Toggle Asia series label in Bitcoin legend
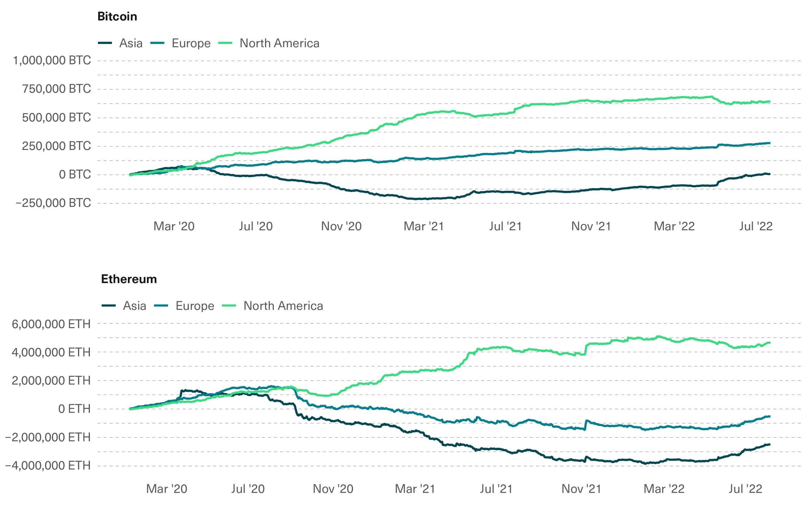This screenshot has width=812, height=507. (x=131, y=43)
